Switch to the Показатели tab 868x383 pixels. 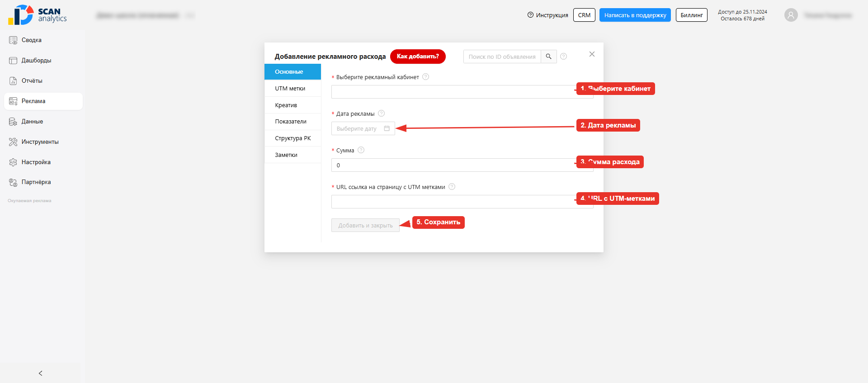tap(292, 122)
